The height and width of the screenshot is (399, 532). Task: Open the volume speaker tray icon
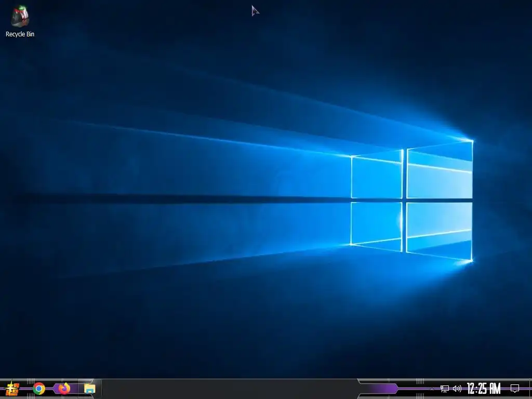point(457,389)
